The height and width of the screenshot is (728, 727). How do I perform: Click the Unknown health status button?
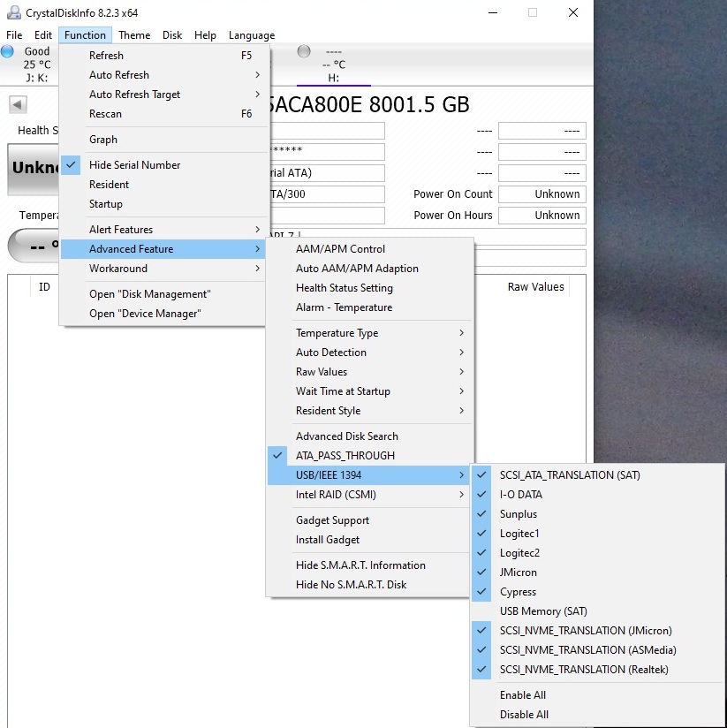click(34, 169)
